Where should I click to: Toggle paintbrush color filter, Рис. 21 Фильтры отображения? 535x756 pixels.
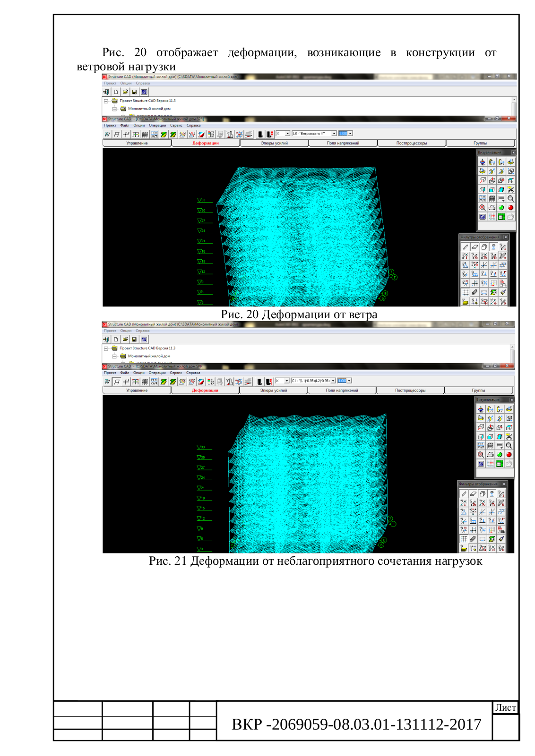(x=501, y=539)
